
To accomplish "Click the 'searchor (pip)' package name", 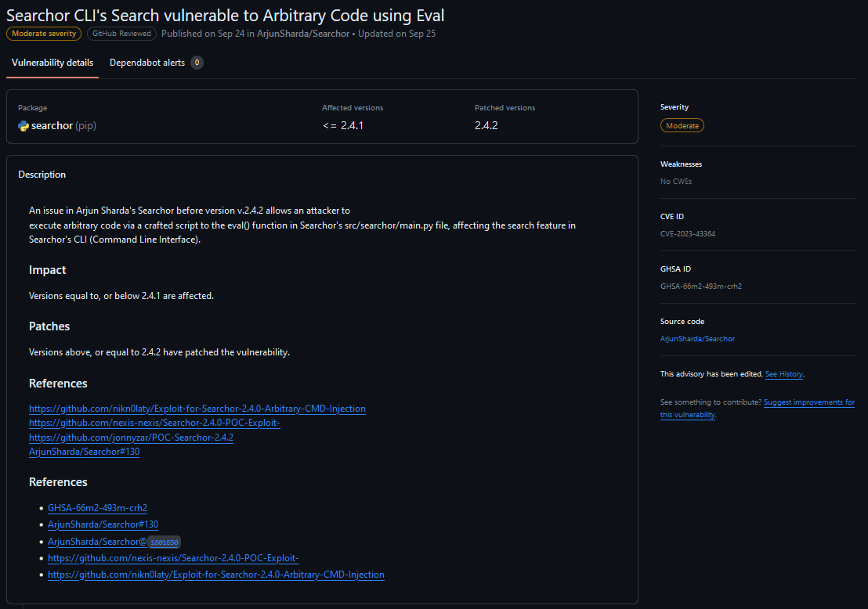I will [x=63, y=125].
